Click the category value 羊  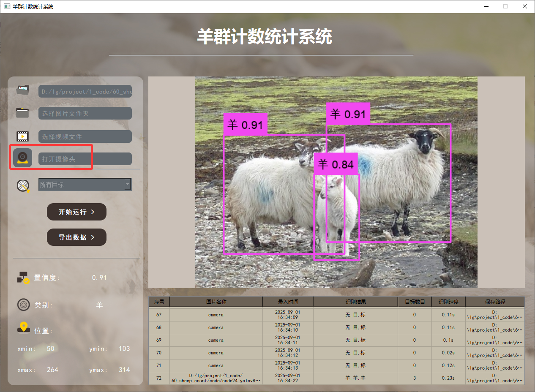pos(99,305)
